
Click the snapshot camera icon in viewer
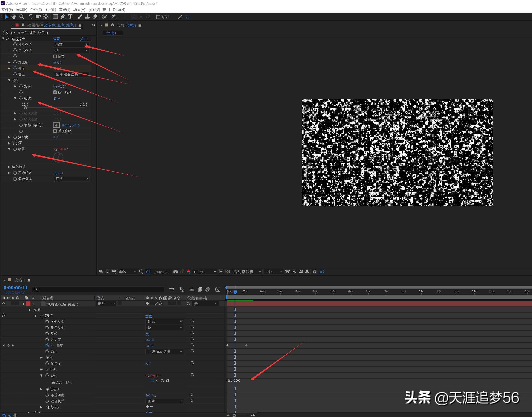[x=175, y=271]
